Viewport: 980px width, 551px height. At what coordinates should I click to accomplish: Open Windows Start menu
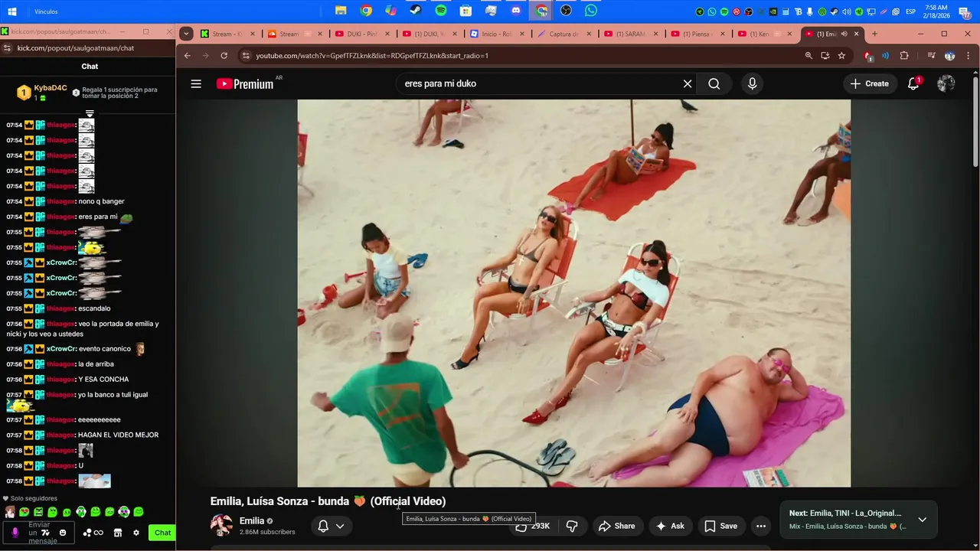coord(12,11)
